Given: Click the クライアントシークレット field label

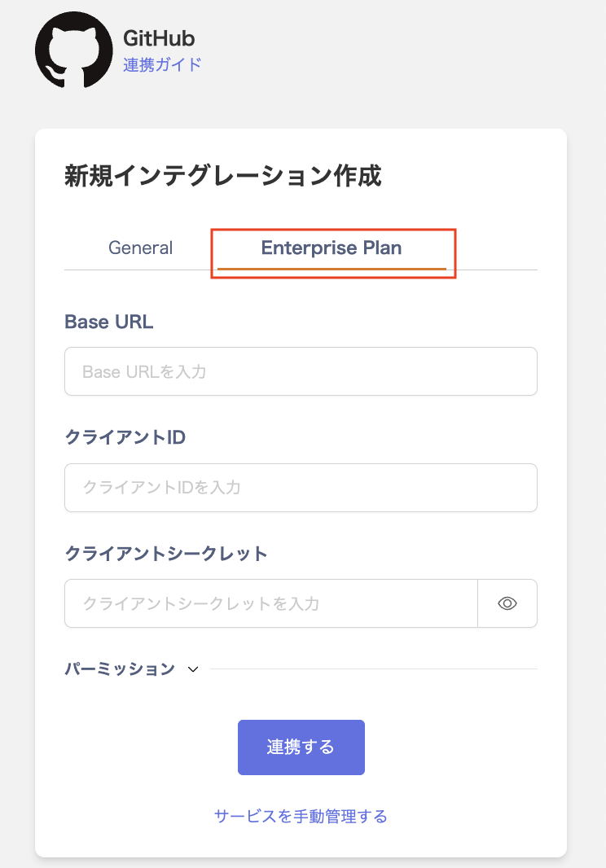Looking at the screenshot, I should 166,554.
